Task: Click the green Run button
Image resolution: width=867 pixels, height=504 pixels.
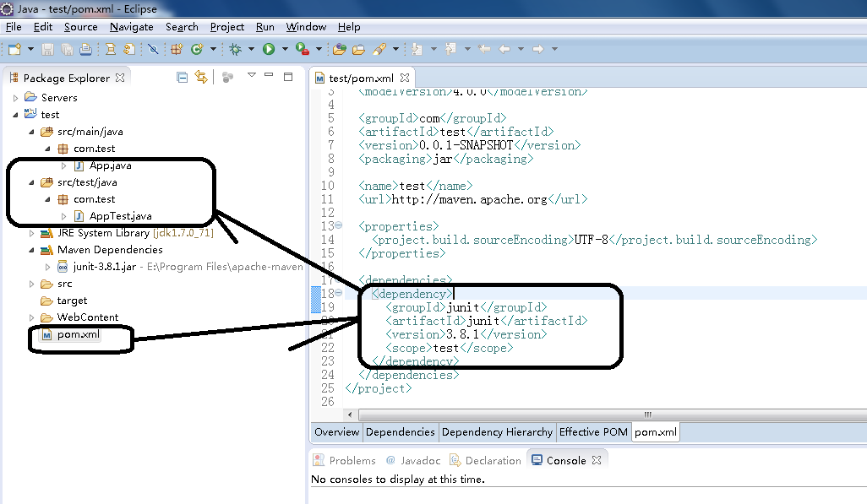Action: pos(269,49)
